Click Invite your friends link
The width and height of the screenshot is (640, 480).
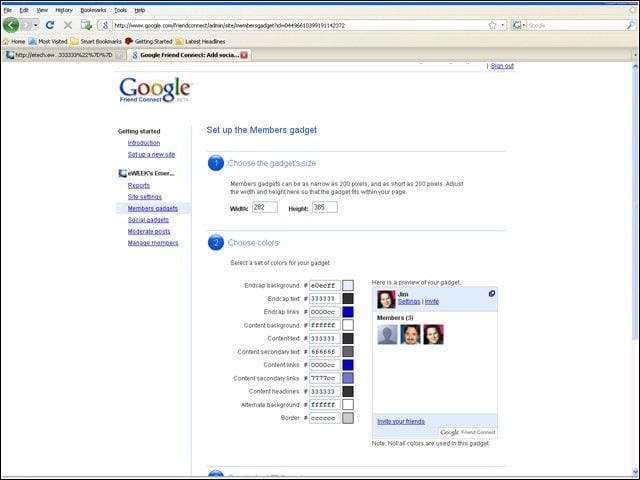[401, 421]
